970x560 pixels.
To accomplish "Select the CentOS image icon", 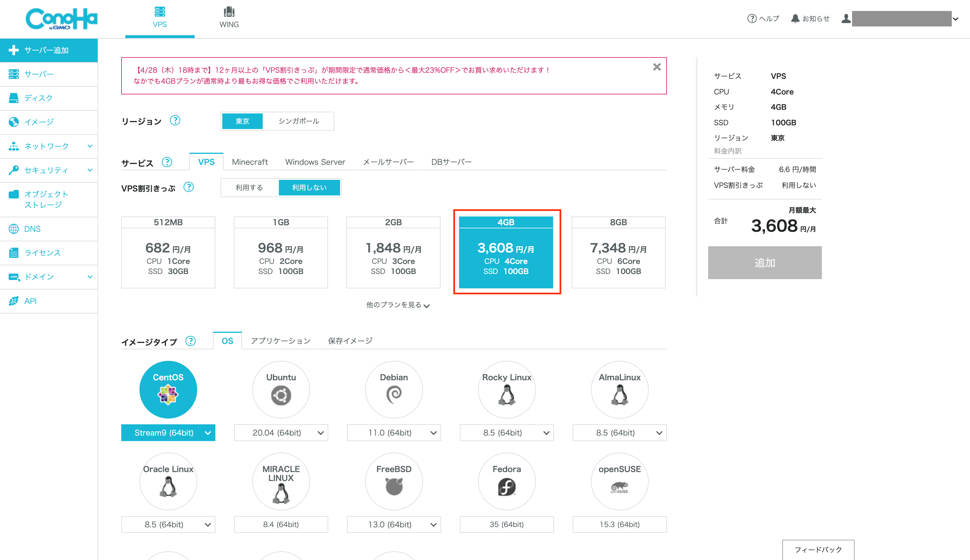I will tap(168, 390).
